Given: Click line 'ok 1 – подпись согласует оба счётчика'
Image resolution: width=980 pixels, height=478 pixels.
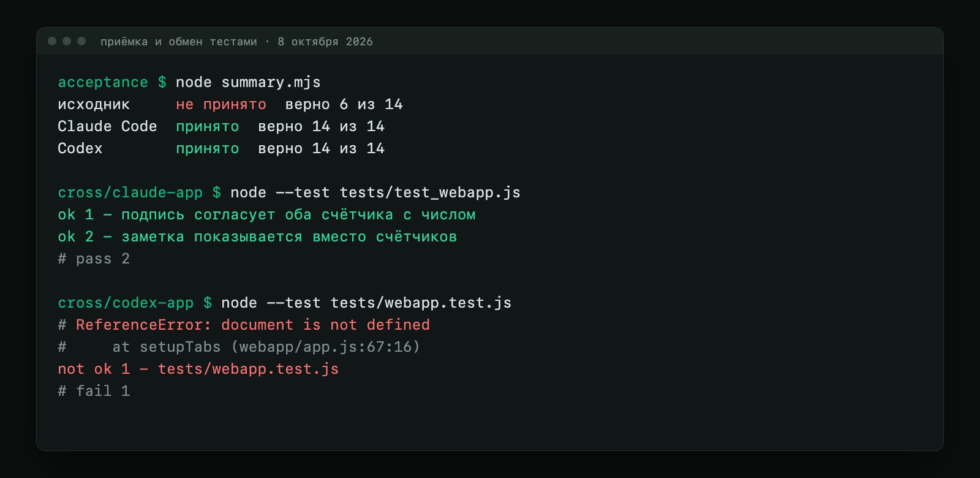Looking at the screenshot, I should pyautogui.click(x=266, y=214).
